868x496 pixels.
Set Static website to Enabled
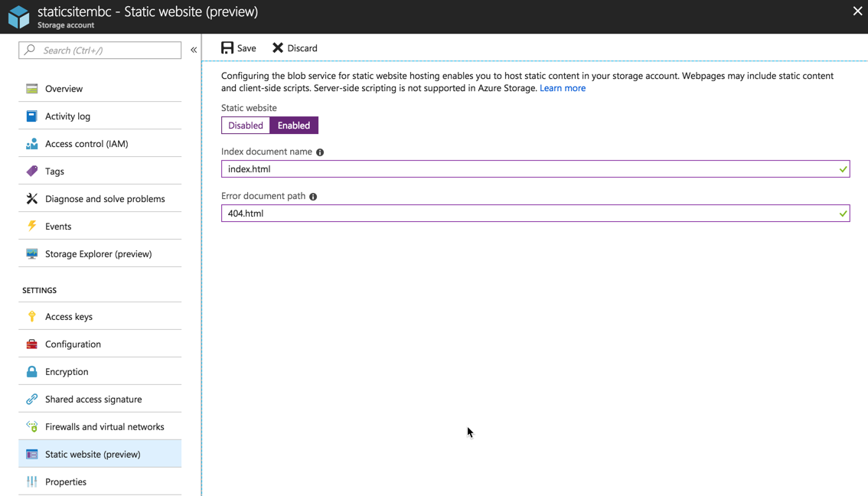[294, 126]
